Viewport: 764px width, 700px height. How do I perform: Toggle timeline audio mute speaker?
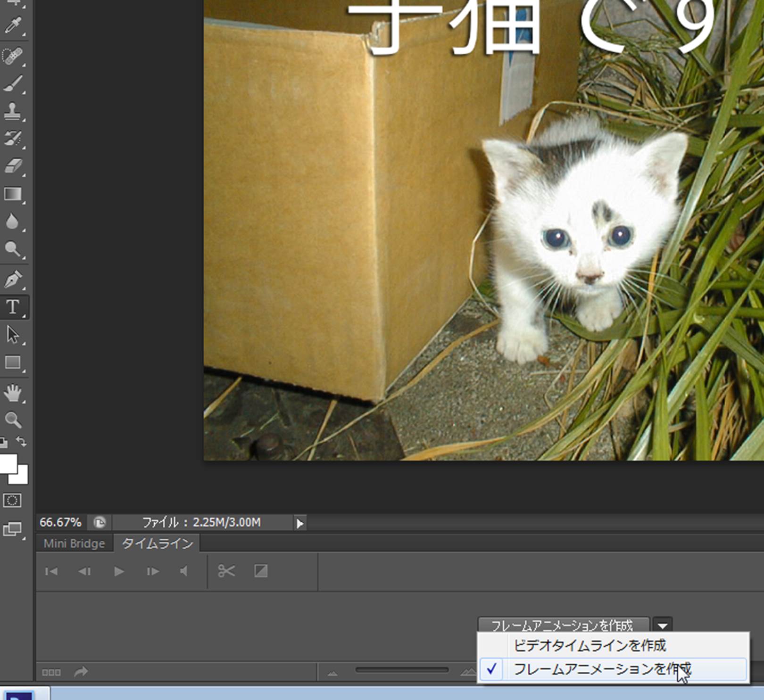pyautogui.click(x=184, y=571)
